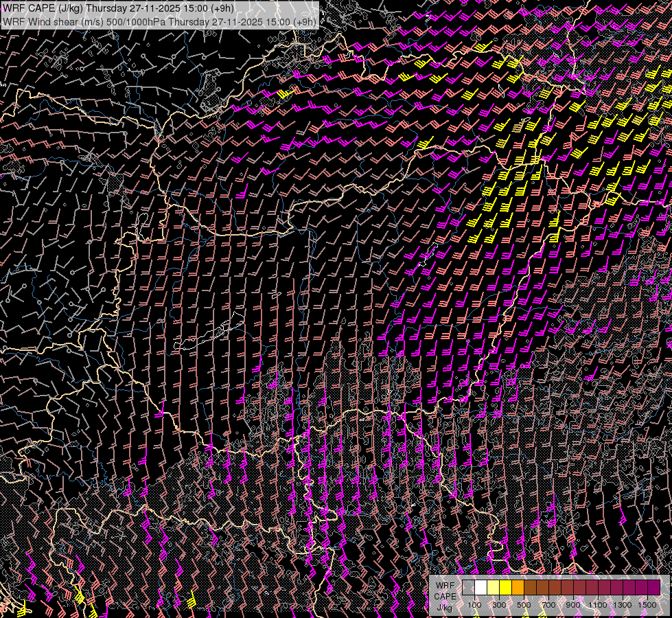Click the 500 legend tick label
The height and width of the screenshot is (618, 672).
click(x=524, y=605)
